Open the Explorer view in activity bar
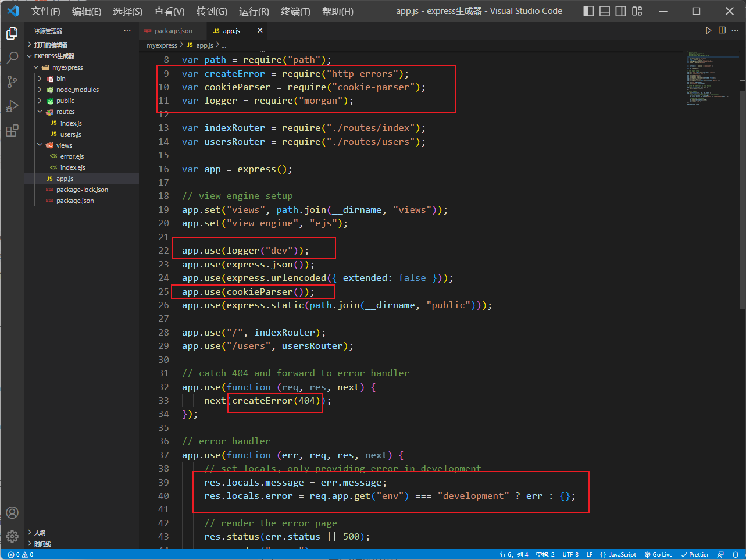The height and width of the screenshot is (560, 746). pos(12,34)
